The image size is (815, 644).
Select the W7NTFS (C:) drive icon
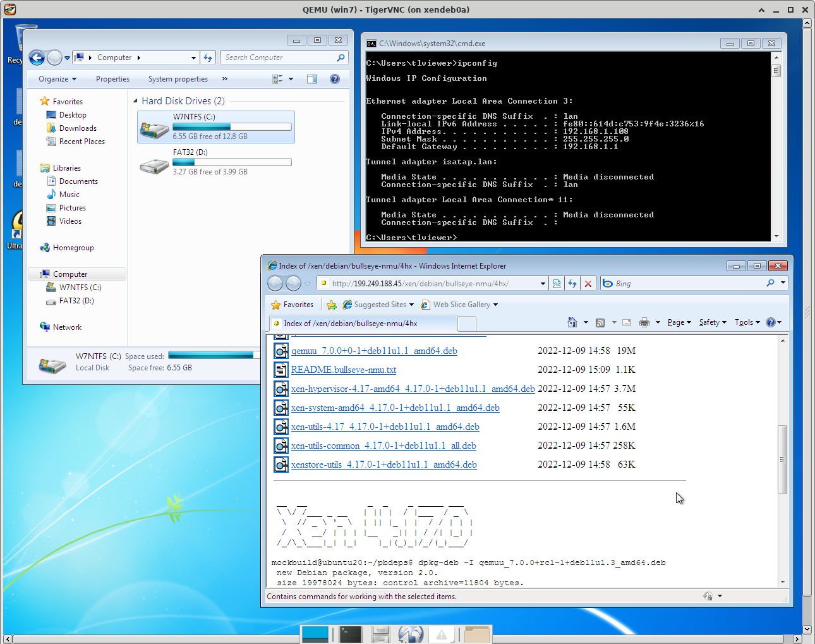154,130
